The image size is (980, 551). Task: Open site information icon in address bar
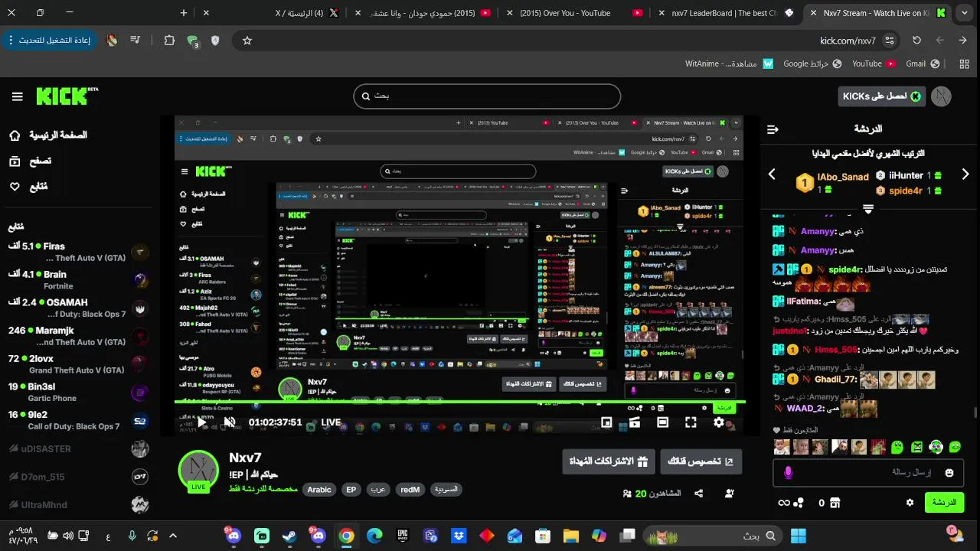(x=889, y=41)
